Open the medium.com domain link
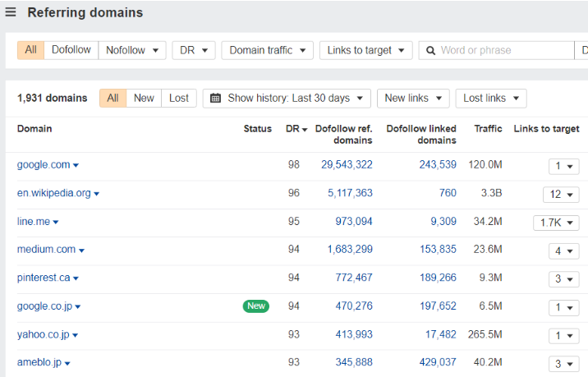Viewport: 588px width, 377px height. click(x=46, y=250)
